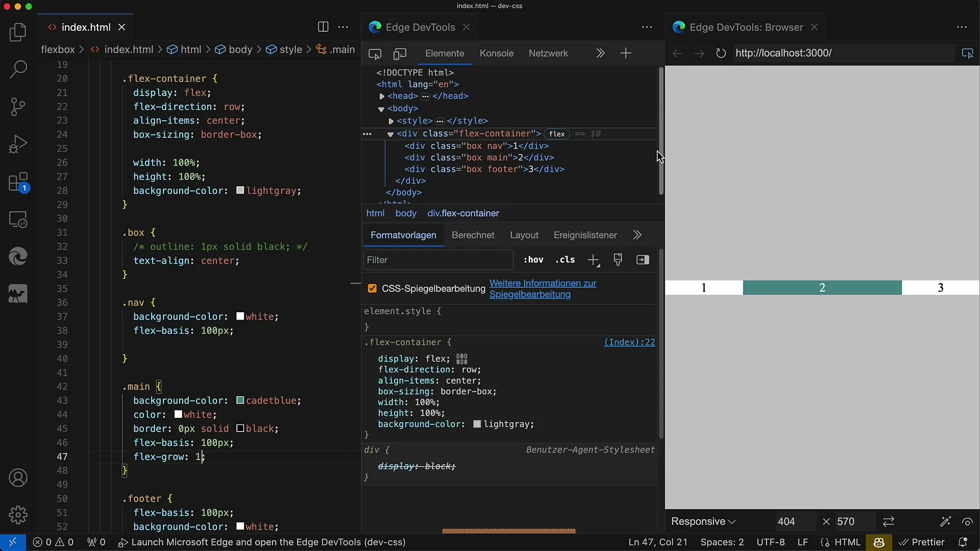Viewport: 980px width, 551px height.
Task: Open Remote Explorer in activity bar
Action: (x=18, y=219)
